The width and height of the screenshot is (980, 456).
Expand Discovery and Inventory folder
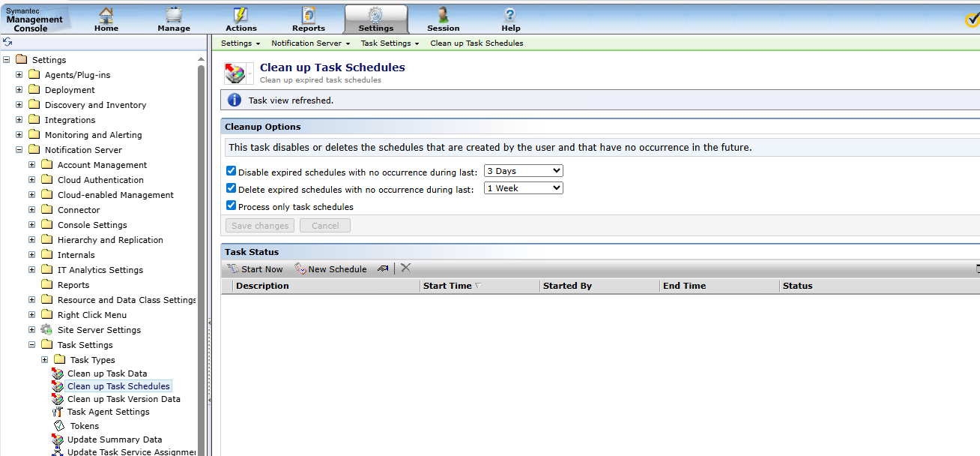(x=19, y=105)
